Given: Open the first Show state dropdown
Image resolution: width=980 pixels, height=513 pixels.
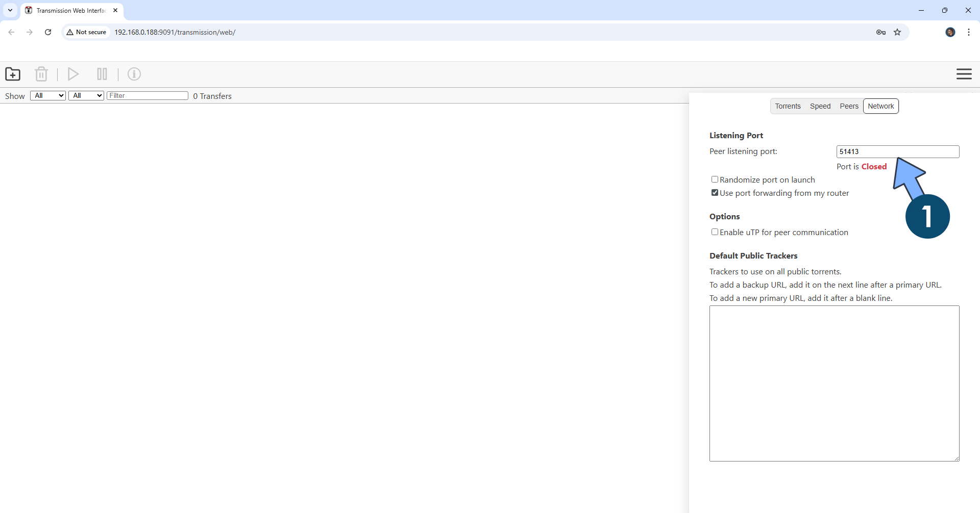Looking at the screenshot, I should tap(48, 95).
